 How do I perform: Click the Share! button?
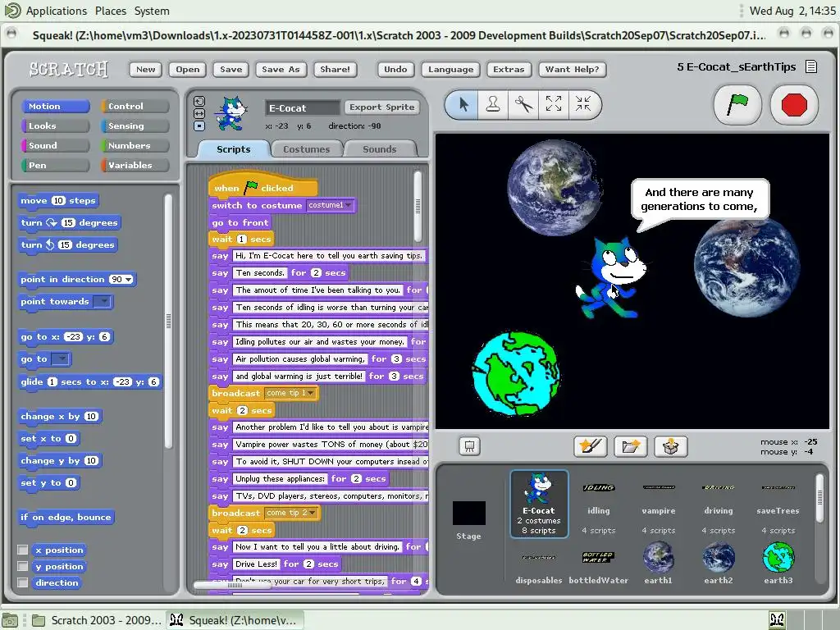coord(335,69)
